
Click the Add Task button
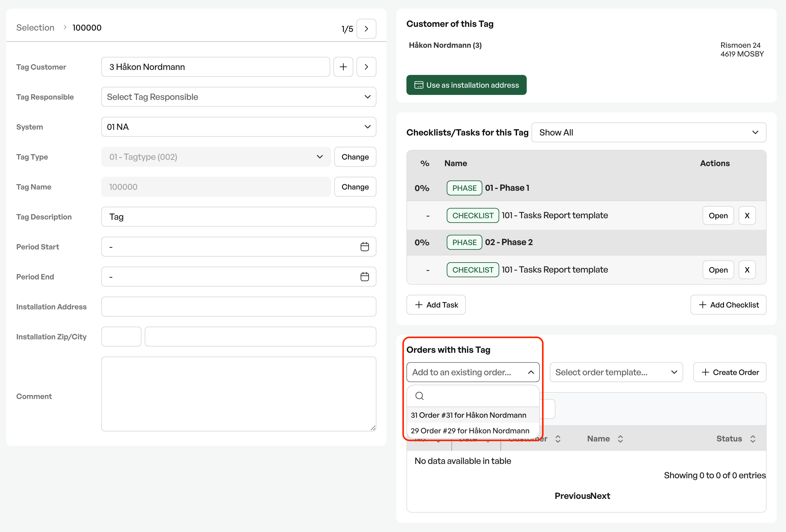[436, 305]
